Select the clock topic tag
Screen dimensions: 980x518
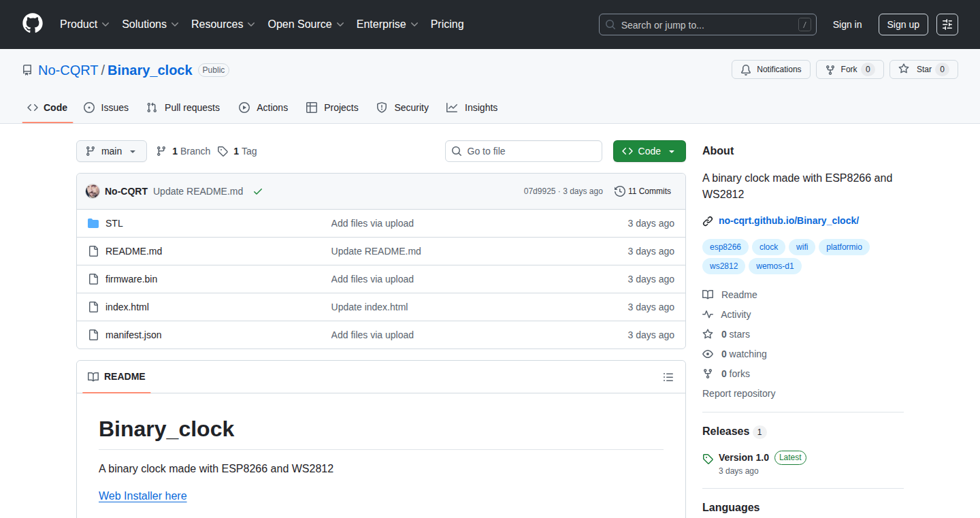[768, 247]
